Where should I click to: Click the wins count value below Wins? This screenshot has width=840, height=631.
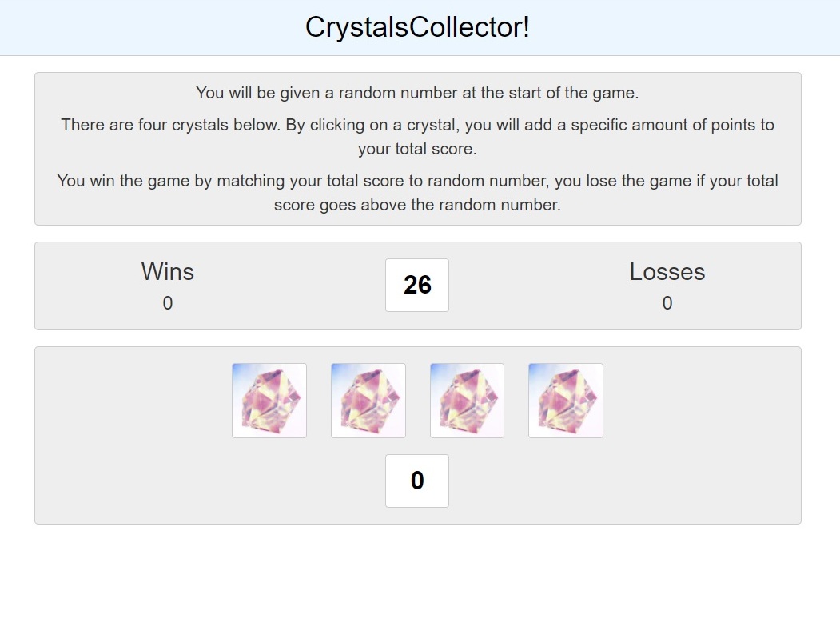[168, 303]
